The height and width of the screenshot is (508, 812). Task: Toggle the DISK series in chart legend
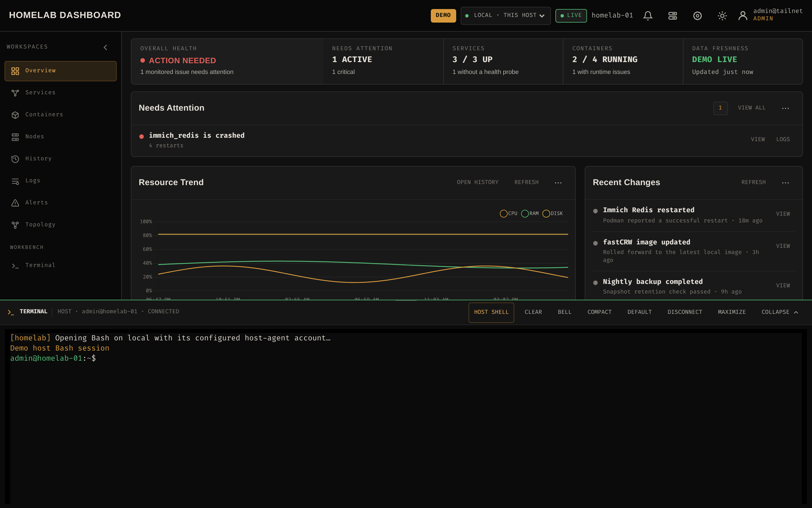(x=552, y=214)
